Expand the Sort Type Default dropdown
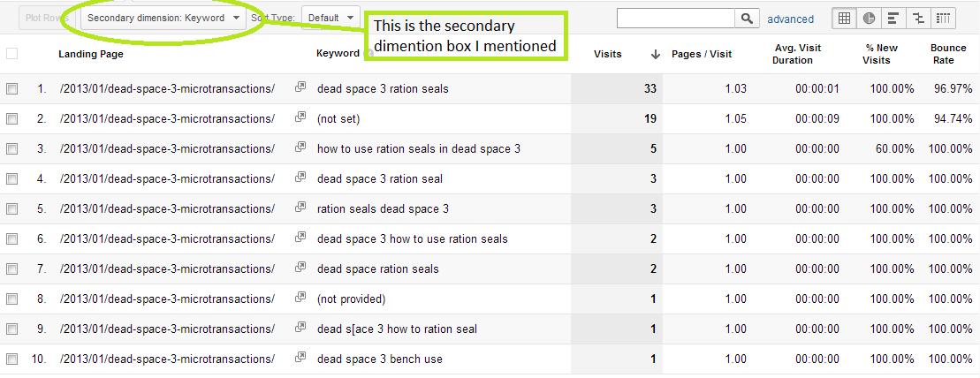Image resolution: width=980 pixels, height=378 pixels. pyautogui.click(x=330, y=17)
